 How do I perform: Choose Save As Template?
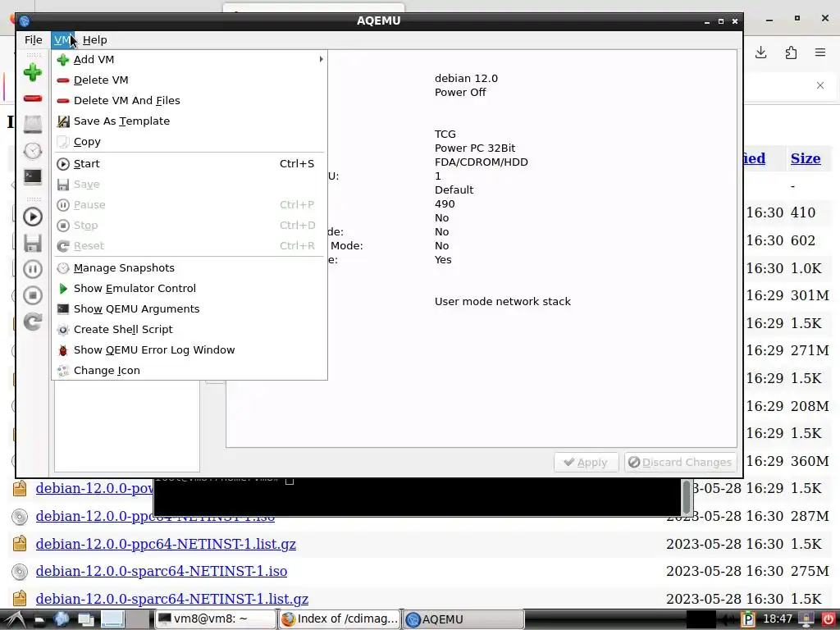(x=189, y=121)
